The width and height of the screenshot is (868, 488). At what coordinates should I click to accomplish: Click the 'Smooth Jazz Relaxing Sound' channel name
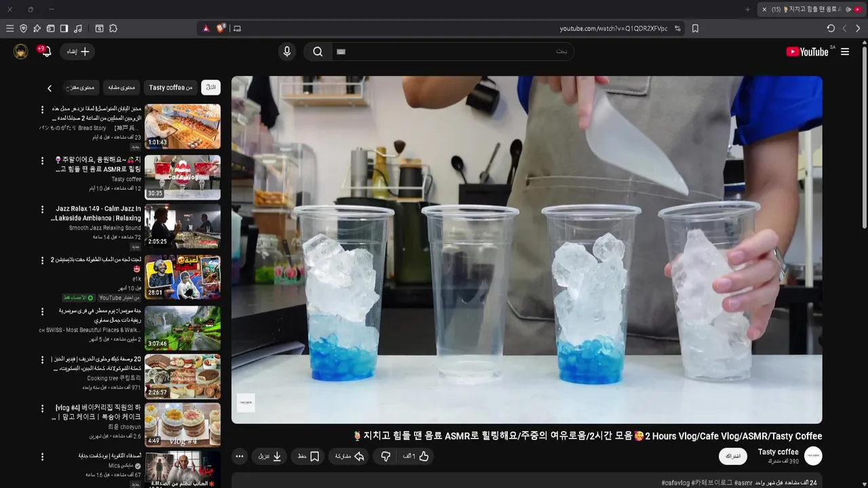click(x=105, y=228)
